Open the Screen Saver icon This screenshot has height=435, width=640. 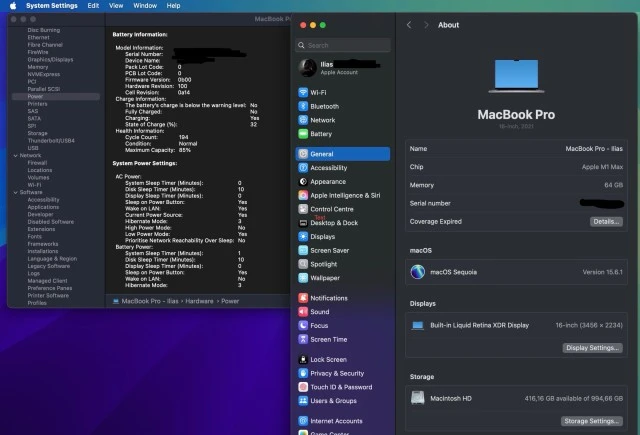[303, 251]
